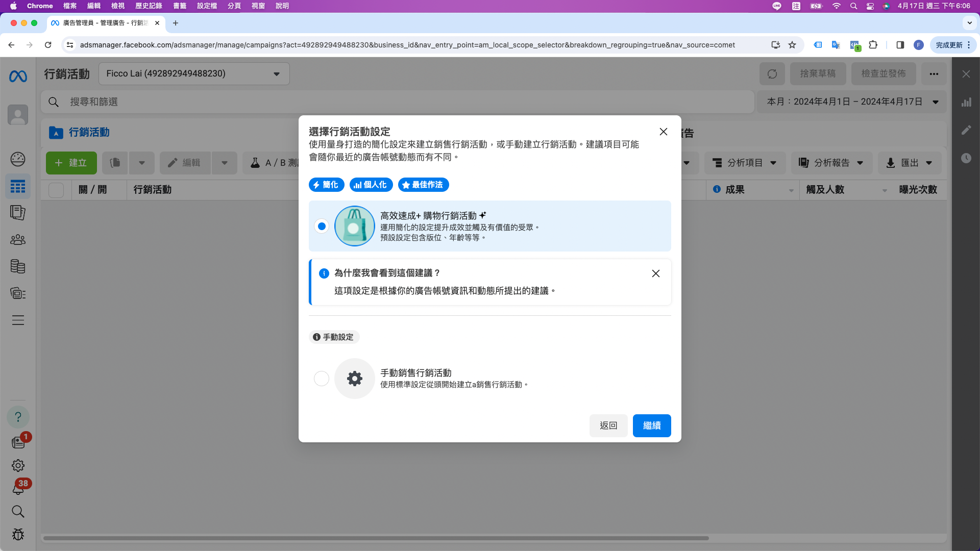Open the Audiences people icon
The height and width of the screenshot is (551, 980).
click(18, 239)
